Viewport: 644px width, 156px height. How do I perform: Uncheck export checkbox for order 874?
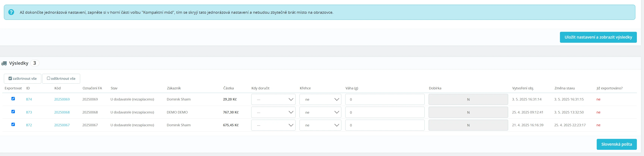[13, 99]
